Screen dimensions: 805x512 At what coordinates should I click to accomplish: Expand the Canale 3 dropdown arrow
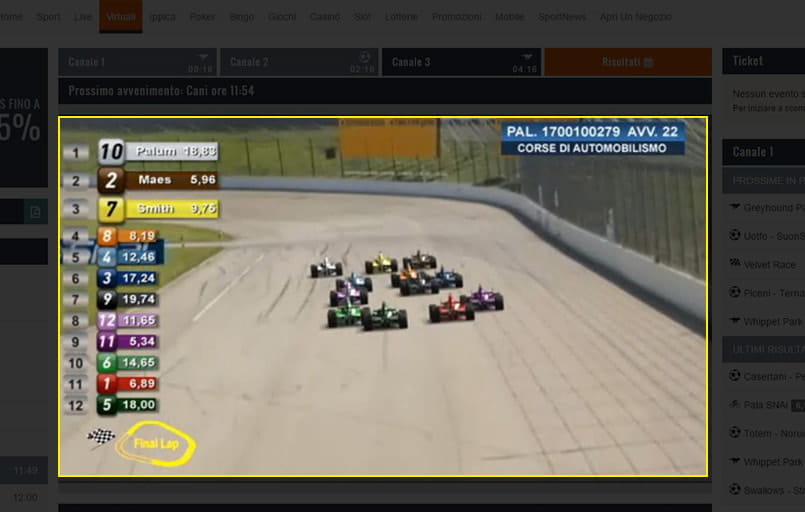[527, 57]
